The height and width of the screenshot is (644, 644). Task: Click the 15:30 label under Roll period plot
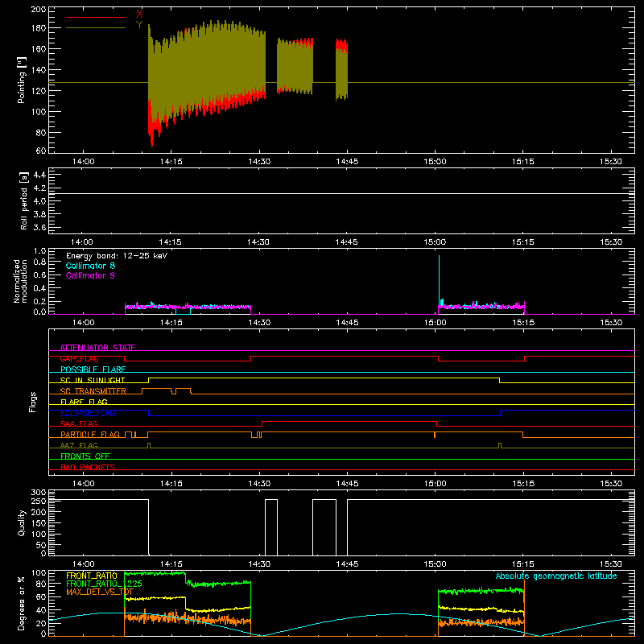(611, 242)
